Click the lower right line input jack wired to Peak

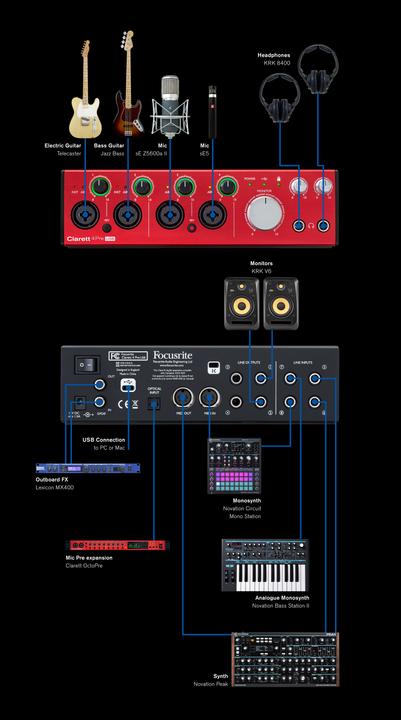(314, 403)
